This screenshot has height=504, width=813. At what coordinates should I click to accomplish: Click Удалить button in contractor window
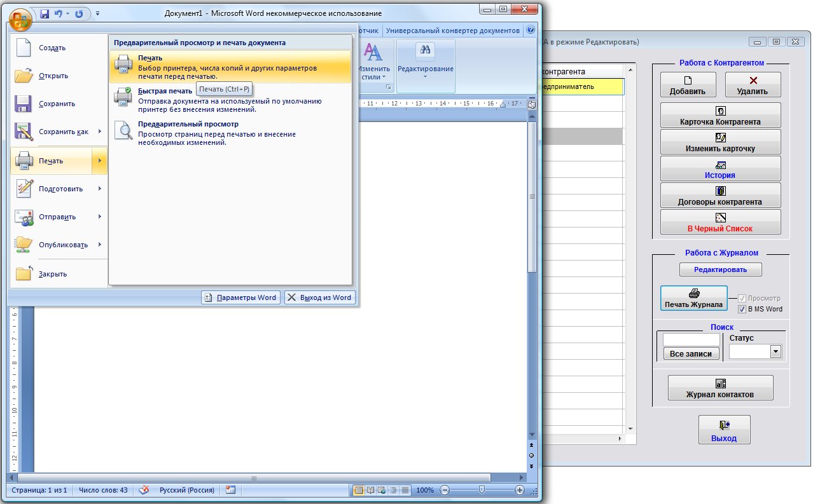pyautogui.click(x=753, y=85)
